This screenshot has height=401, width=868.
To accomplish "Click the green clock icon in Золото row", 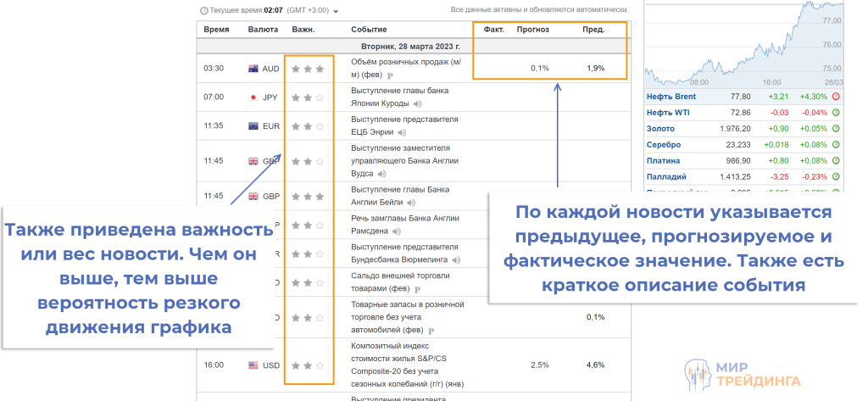I will point(836,129).
